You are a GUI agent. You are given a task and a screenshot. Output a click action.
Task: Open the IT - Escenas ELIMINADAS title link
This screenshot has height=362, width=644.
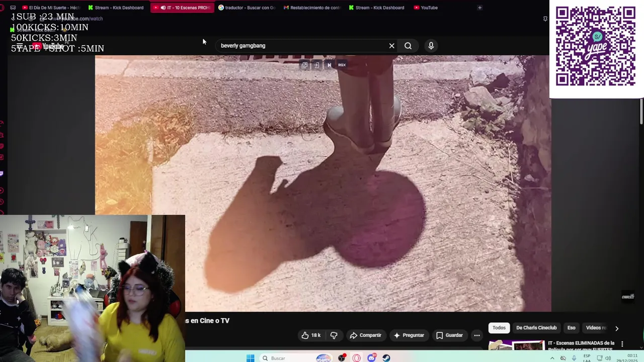[x=581, y=345]
